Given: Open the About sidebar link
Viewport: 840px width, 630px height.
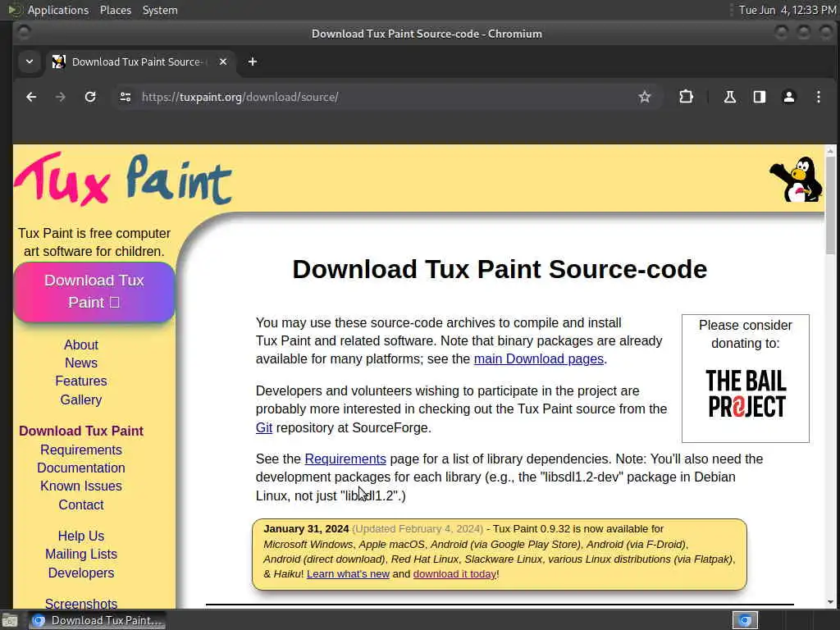Looking at the screenshot, I should click(x=81, y=345).
